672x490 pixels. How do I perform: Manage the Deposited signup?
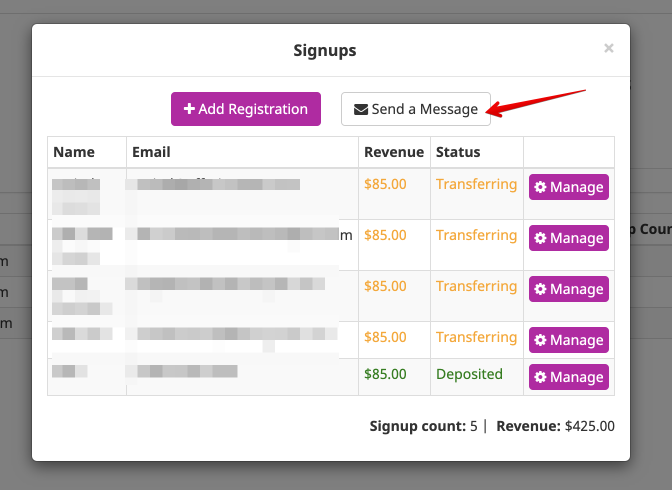[x=569, y=377]
